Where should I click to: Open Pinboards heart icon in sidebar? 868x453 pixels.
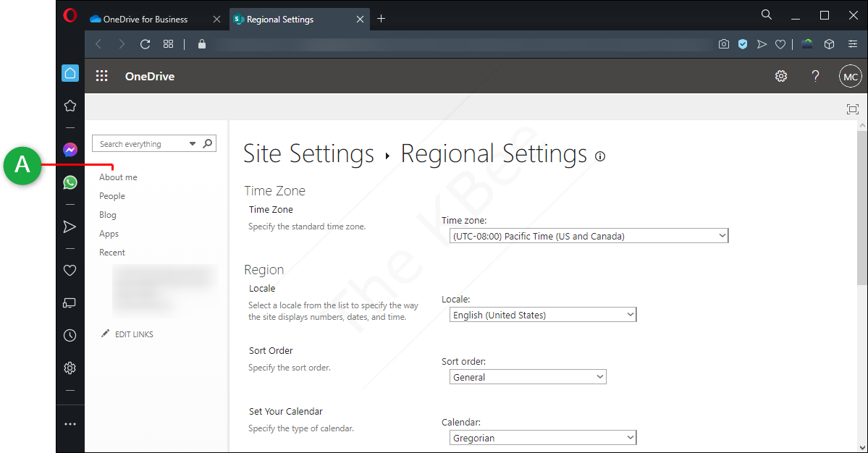(x=69, y=271)
